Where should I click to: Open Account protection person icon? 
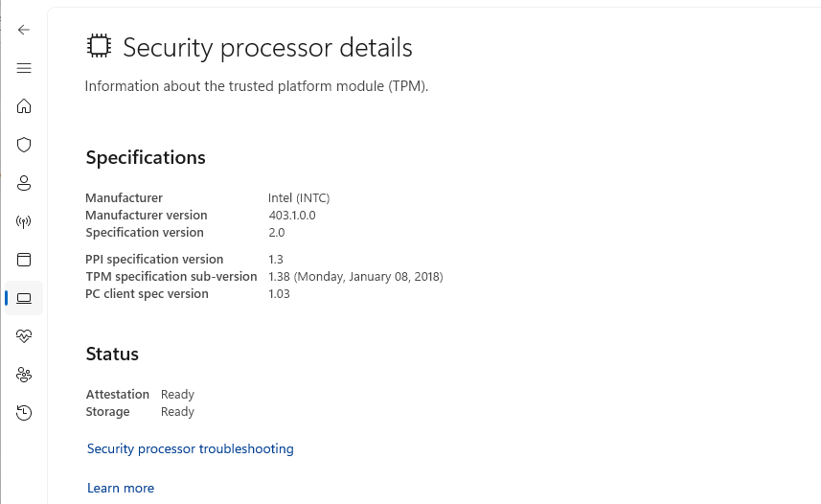point(24,183)
